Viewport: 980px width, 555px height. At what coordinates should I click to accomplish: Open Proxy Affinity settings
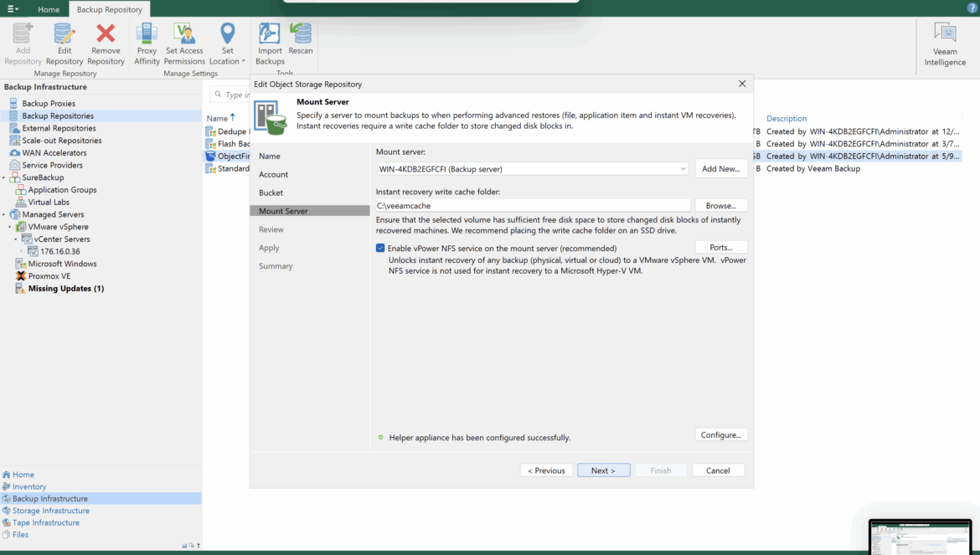coord(147,43)
